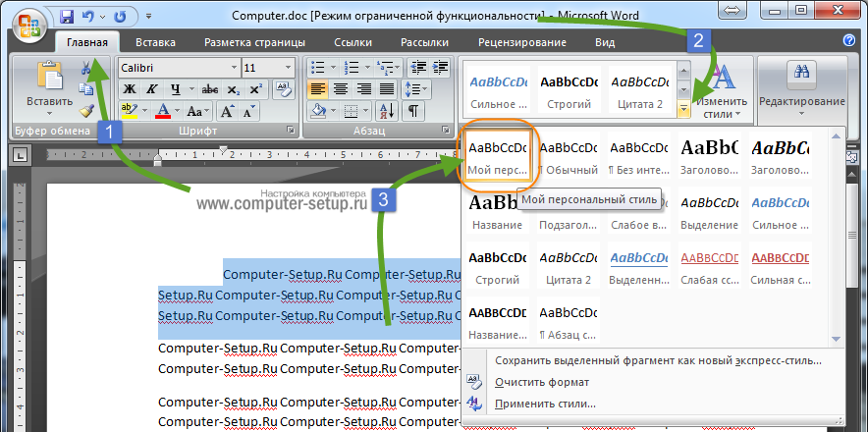This screenshot has width=868, height=432.
Task: Apply the Мой перс... style
Action: click(x=498, y=157)
